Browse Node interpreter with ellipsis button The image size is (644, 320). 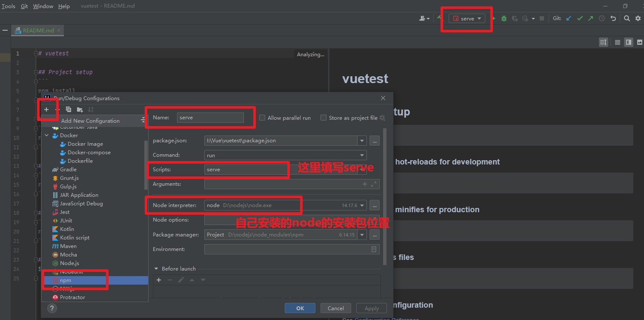[x=374, y=205]
